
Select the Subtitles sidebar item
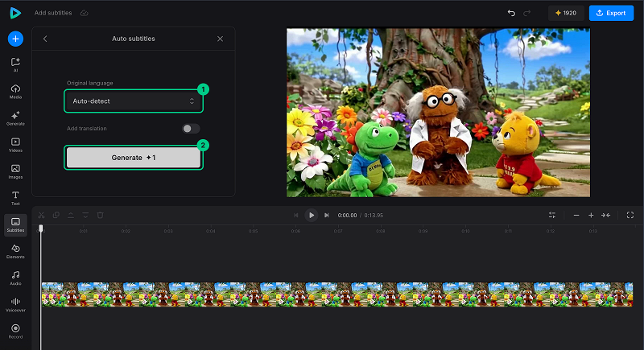pyautogui.click(x=15, y=224)
